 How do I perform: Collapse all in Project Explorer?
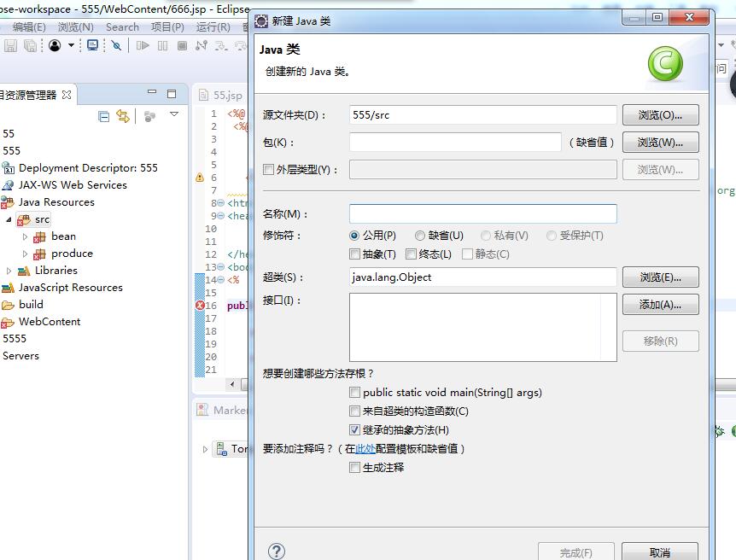(x=103, y=116)
